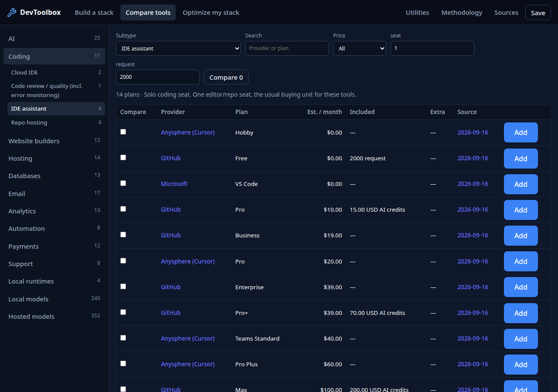Open source date link for VS Code row

click(473, 184)
